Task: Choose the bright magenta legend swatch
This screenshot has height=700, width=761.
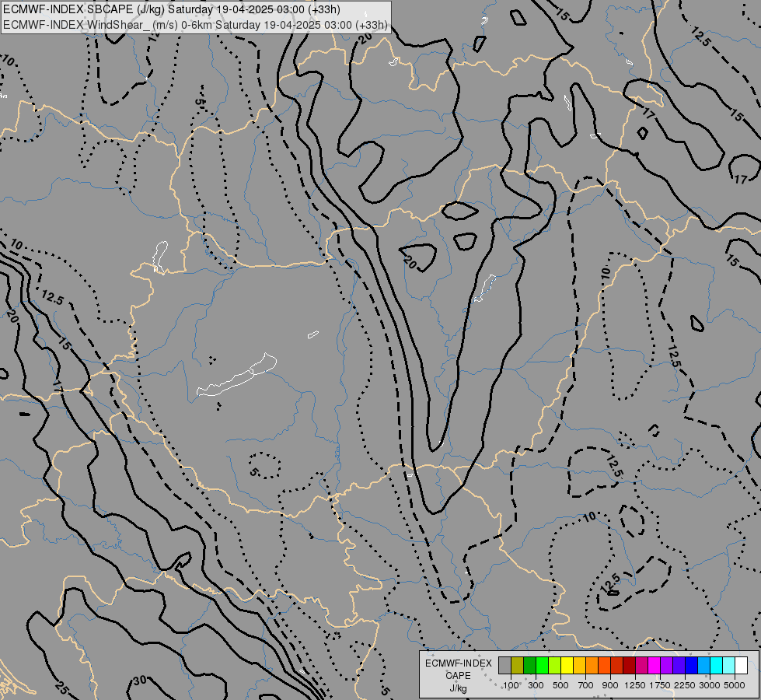Action: [654, 665]
